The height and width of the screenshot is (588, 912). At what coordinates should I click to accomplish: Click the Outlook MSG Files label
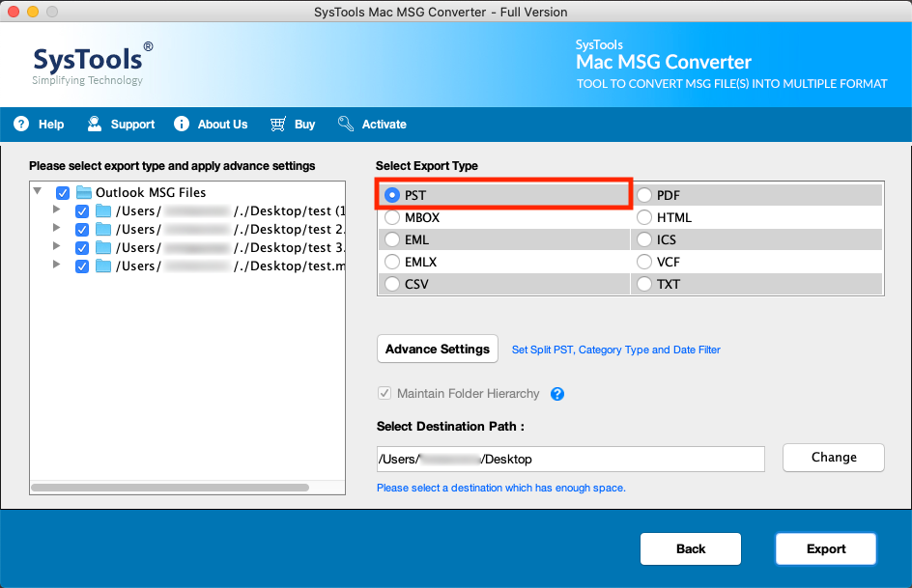(x=151, y=192)
